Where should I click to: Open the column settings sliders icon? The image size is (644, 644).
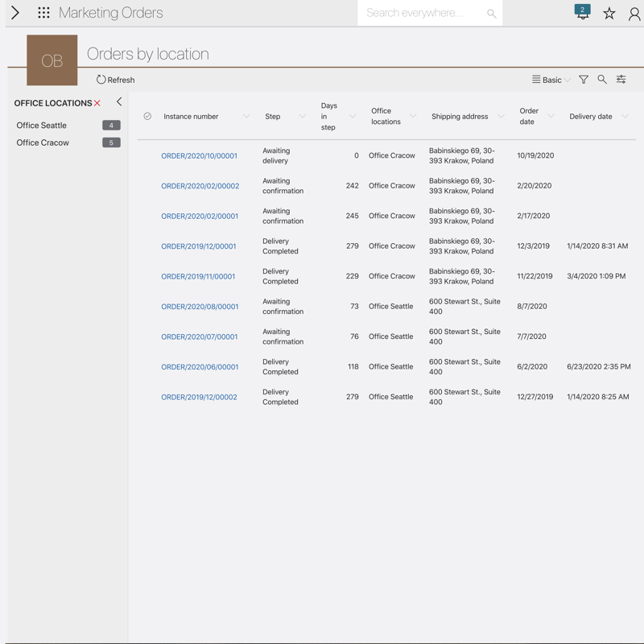(x=621, y=80)
